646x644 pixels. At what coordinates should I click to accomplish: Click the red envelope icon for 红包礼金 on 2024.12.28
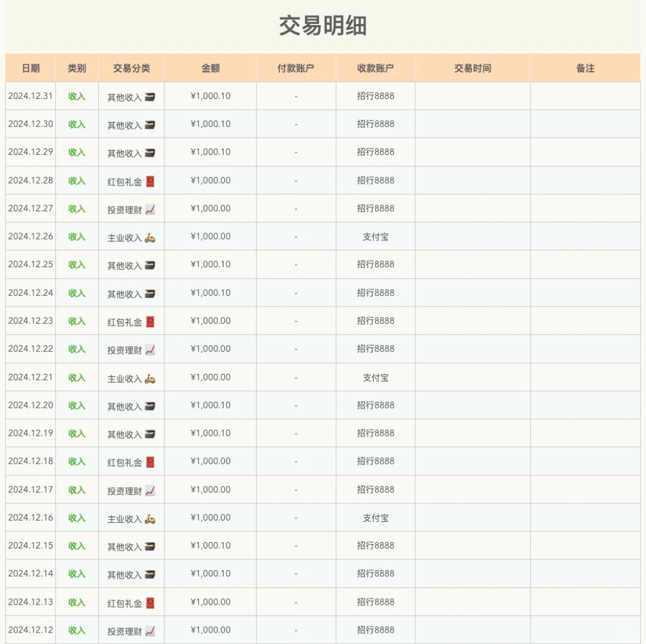coord(151,180)
